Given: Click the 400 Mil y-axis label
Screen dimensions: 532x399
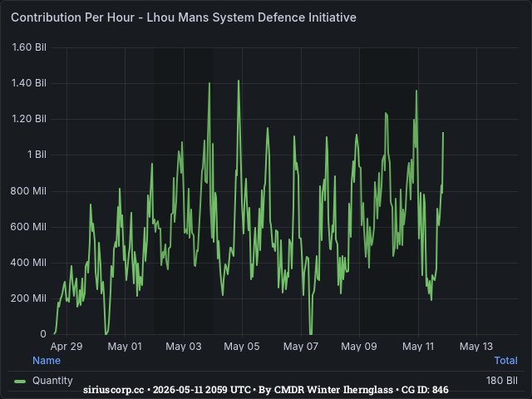Looking at the screenshot, I should [x=28, y=263].
